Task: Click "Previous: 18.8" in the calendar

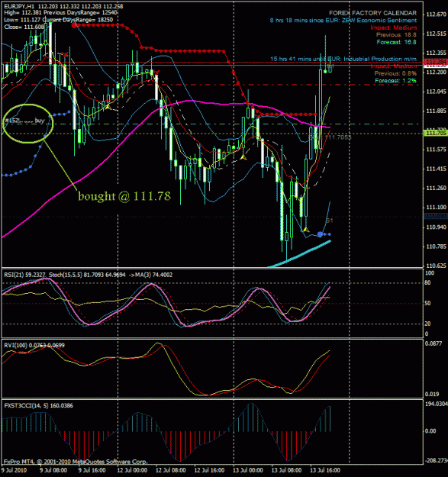Action: (x=396, y=34)
